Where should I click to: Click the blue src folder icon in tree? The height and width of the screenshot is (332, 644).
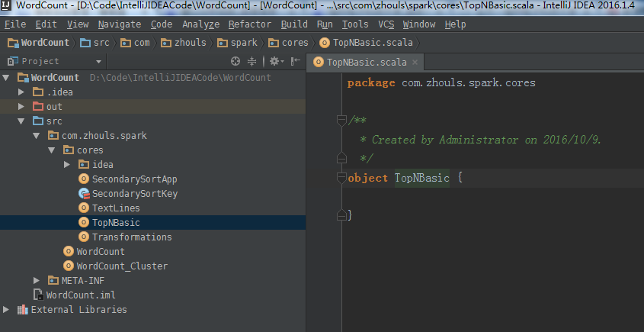click(x=38, y=121)
